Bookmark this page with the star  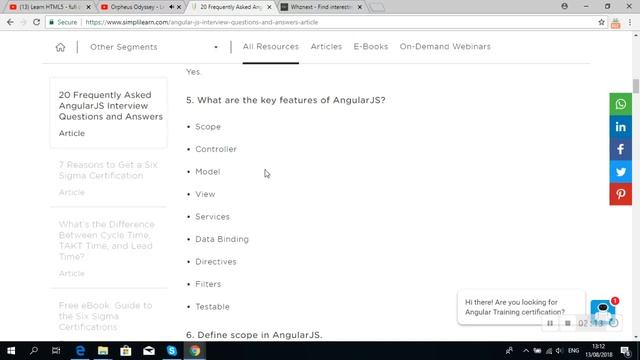601,22
